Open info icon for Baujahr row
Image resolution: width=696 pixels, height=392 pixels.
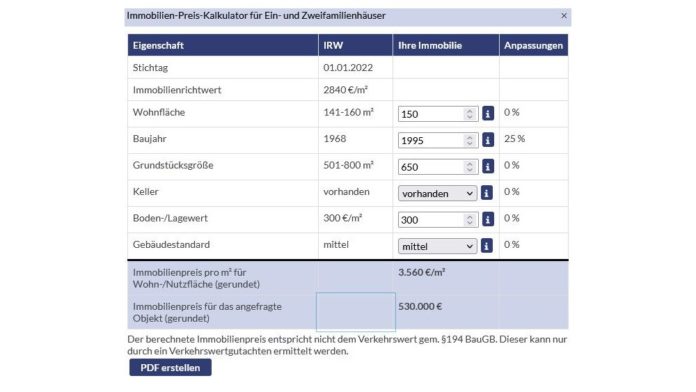[487, 140]
